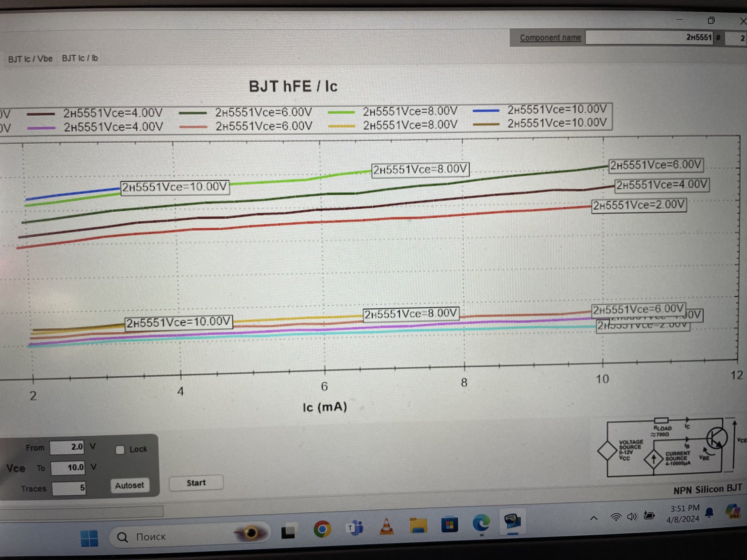Check battery status icon in the tray
This screenshot has width=747, height=560.
click(649, 516)
